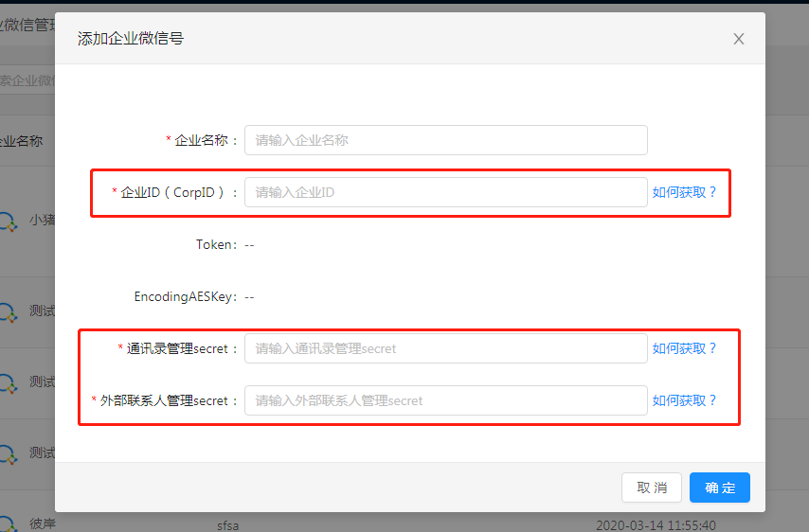Confirm with the 确定 button

coord(720,488)
